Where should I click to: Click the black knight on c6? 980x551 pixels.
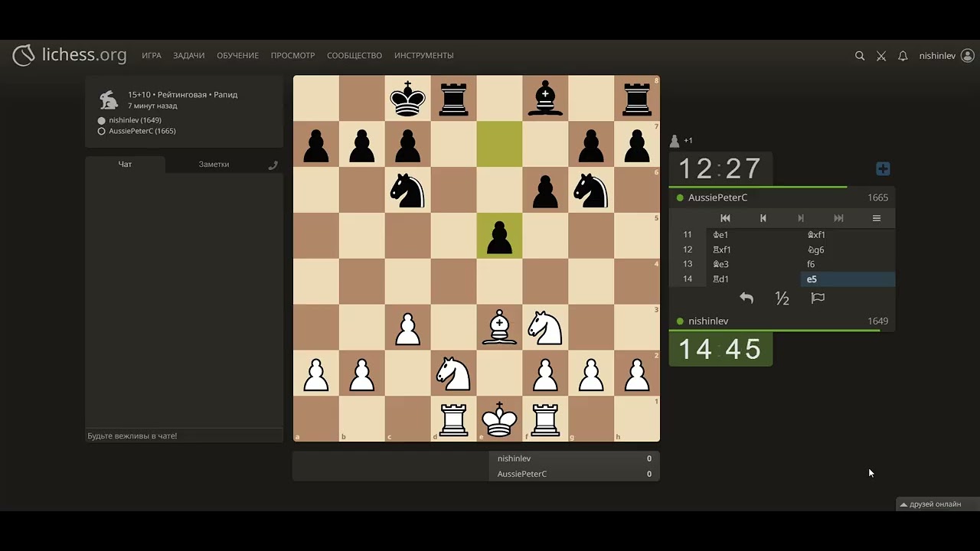(x=407, y=190)
